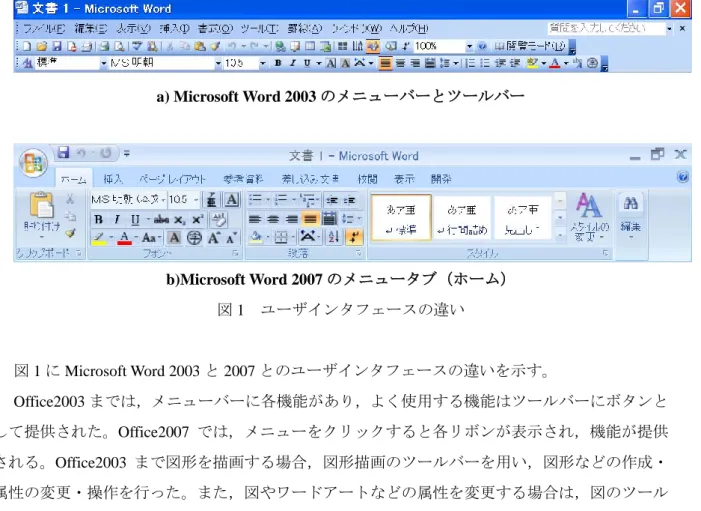This screenshot has width=701, height=511.
Task: Open the Aa change case dropdown
Action: point(152,238)
